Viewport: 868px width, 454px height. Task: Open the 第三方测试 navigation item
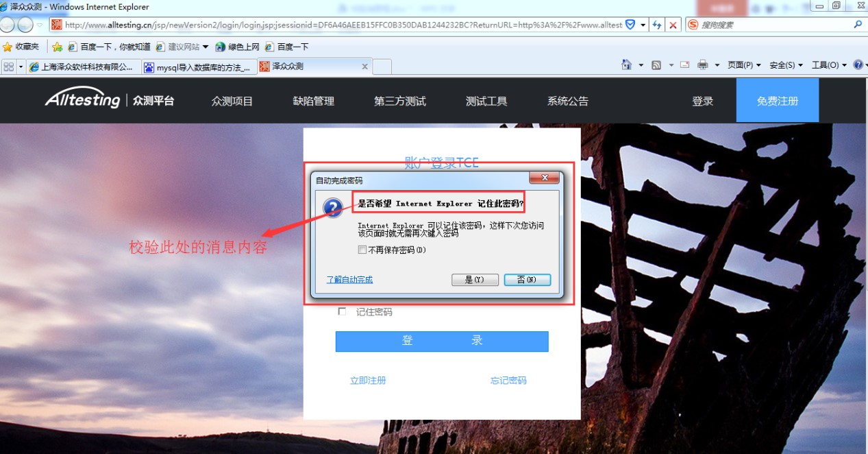(x=400, y=101)
